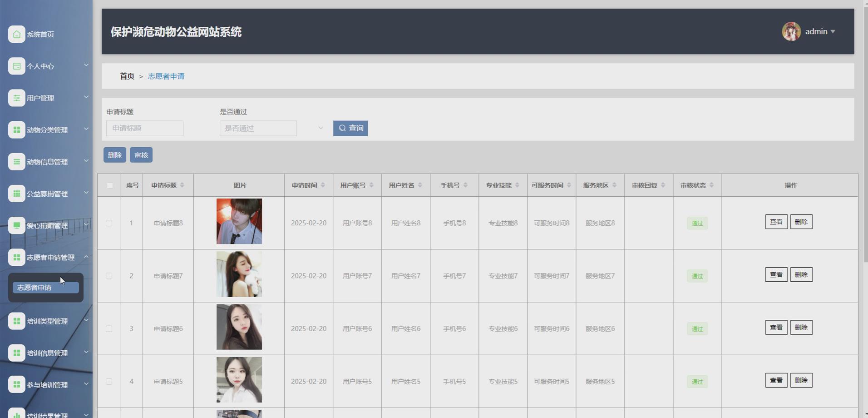The image size is (868, 418).
Task: Click the 志愿者申请 breadcrumb text
Action: pos(166,76)
